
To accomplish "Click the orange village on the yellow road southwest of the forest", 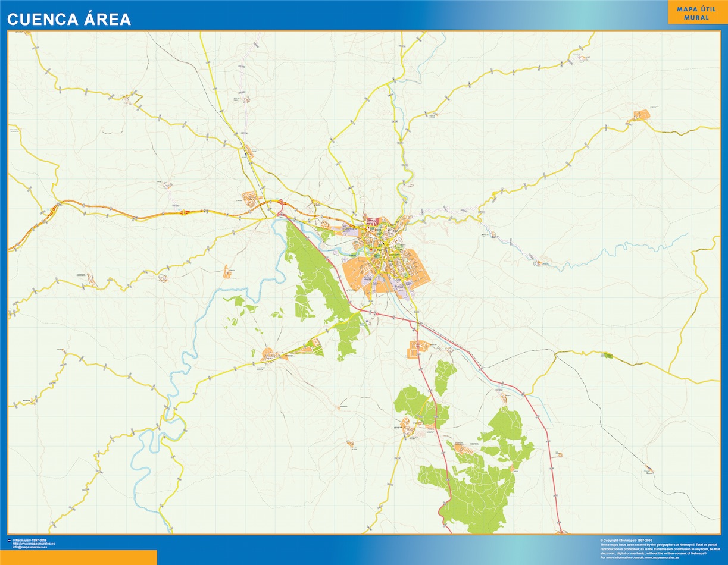I will [x=270, y=356].
